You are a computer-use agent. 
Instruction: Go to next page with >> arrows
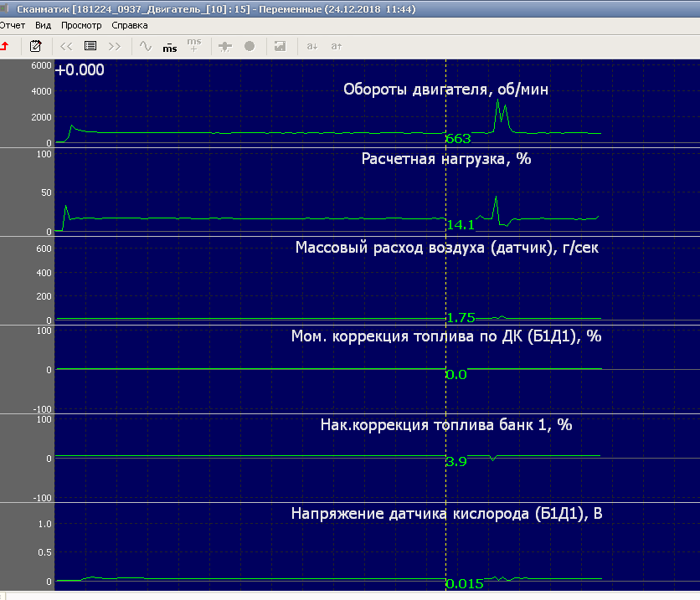(116, 45)
